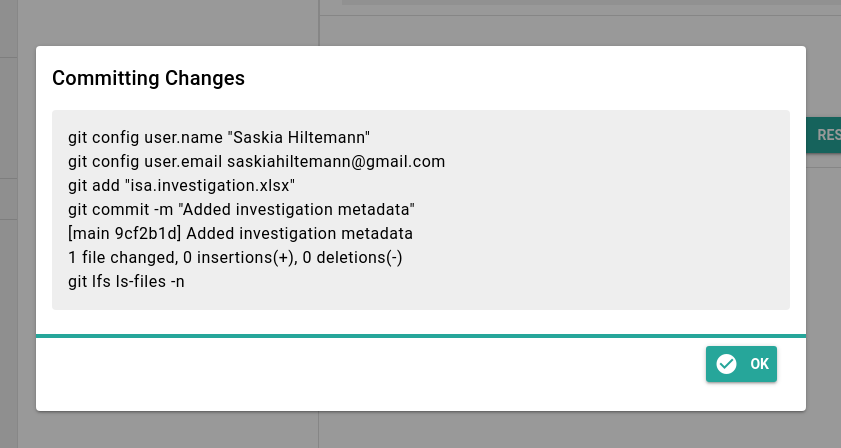Click the partially hidden RES button

click(824, 135)
